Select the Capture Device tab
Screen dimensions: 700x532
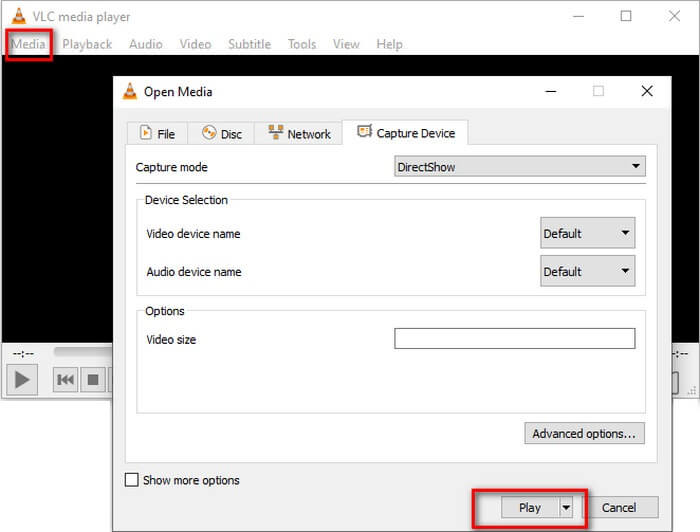[x=405, y=133]
